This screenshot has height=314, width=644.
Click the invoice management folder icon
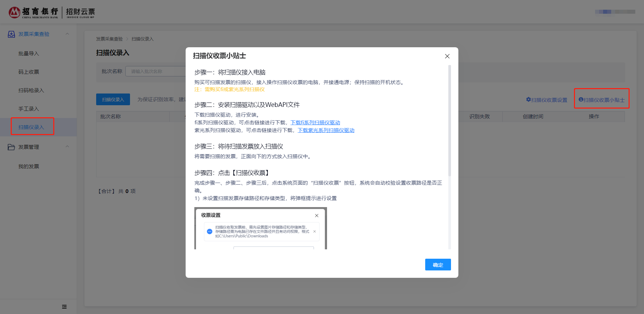11,147
